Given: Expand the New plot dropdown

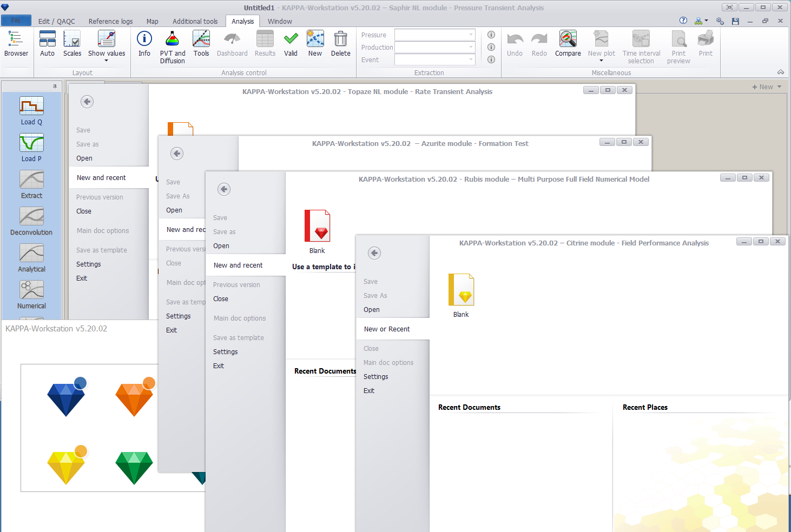Looking at the screenshot, I should [601, 61].
